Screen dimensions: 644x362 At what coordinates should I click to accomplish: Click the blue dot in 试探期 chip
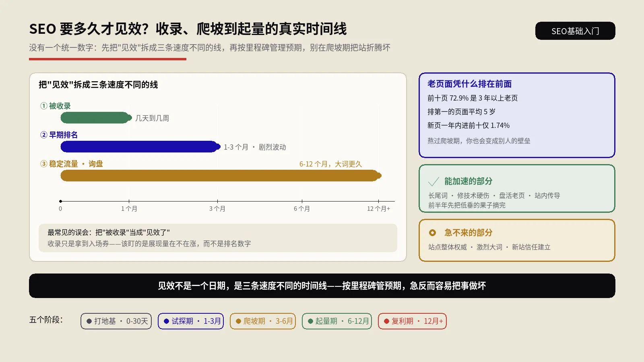point(166,321)
